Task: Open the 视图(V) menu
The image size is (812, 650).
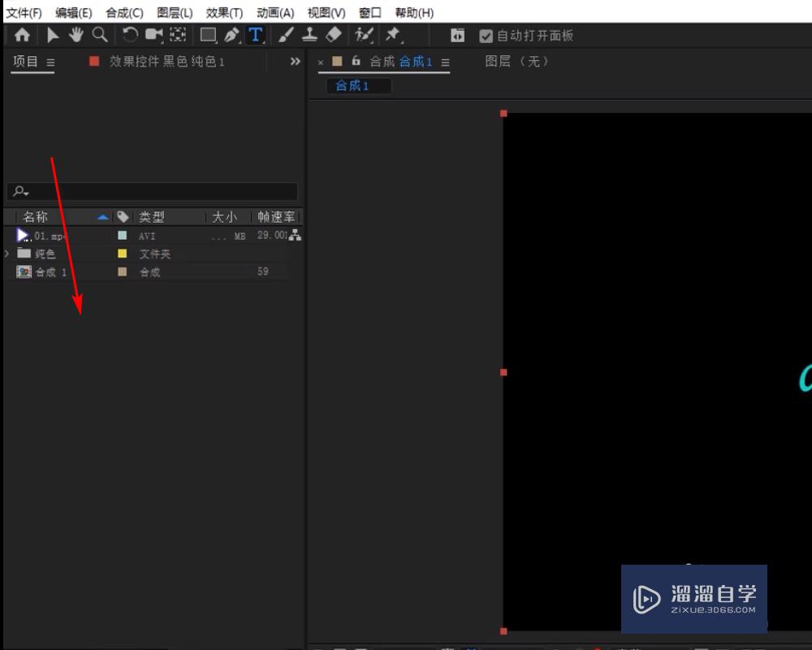Action: pyautogui.click(x=326, y=12)
